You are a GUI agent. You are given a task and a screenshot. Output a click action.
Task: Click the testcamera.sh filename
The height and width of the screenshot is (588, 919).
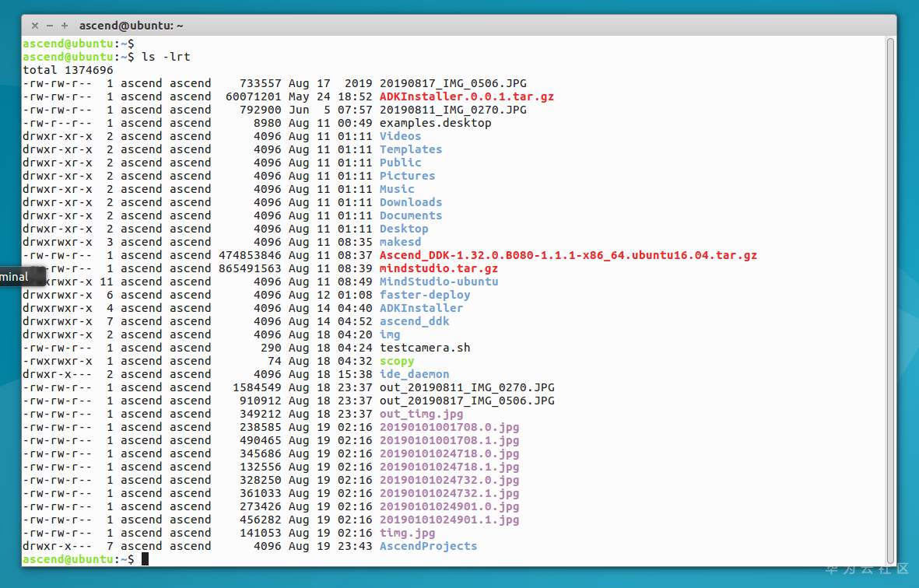click(x=425, y=348)
